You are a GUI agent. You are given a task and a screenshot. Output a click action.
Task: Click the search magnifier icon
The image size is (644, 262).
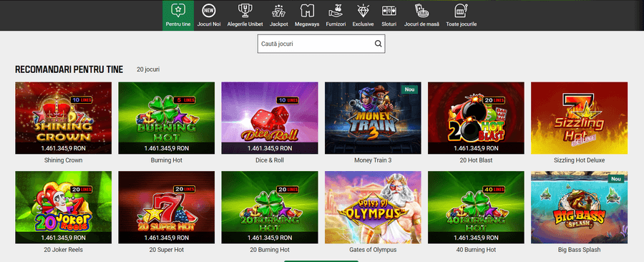point(378,44)
